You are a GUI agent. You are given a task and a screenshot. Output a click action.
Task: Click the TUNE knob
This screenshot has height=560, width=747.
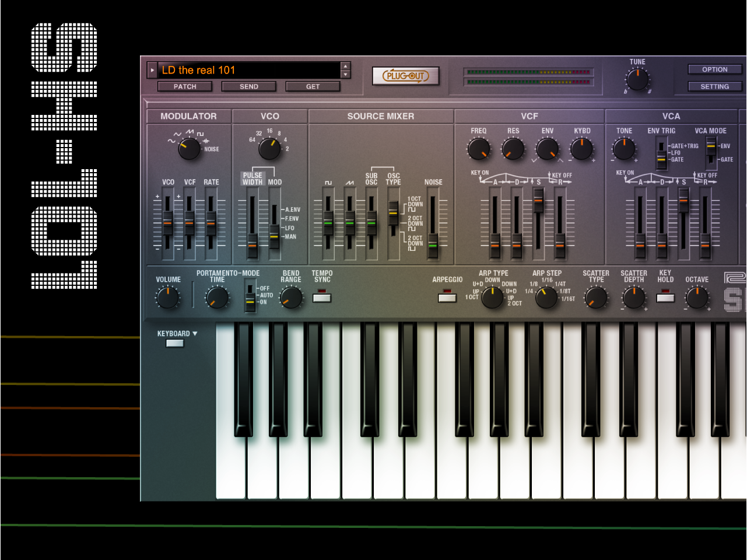click(637, 79)
